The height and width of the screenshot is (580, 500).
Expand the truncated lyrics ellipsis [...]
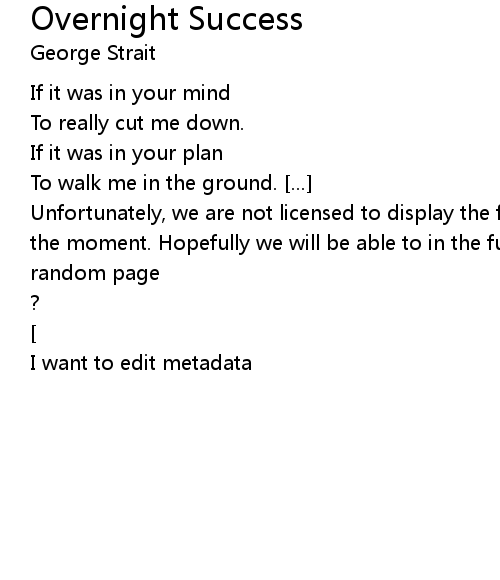tap(299, 183)
